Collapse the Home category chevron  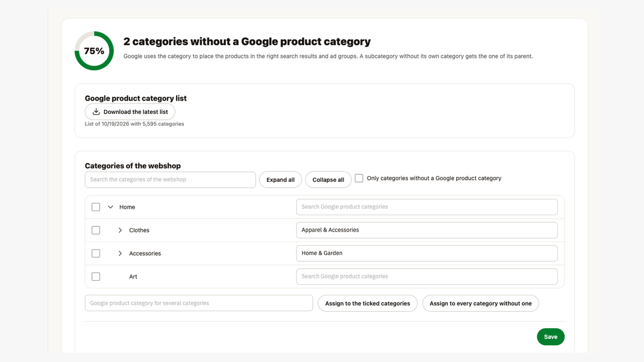(111, 207)
